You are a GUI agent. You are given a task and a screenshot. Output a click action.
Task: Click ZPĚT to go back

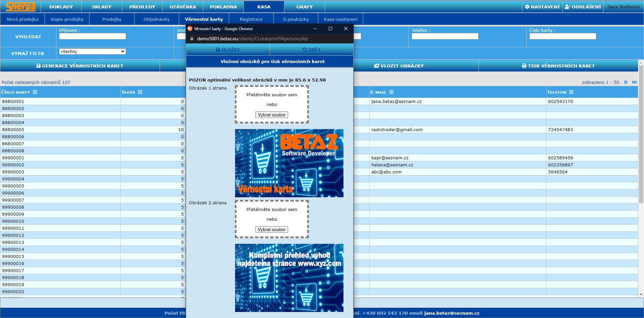click(311, 50)
